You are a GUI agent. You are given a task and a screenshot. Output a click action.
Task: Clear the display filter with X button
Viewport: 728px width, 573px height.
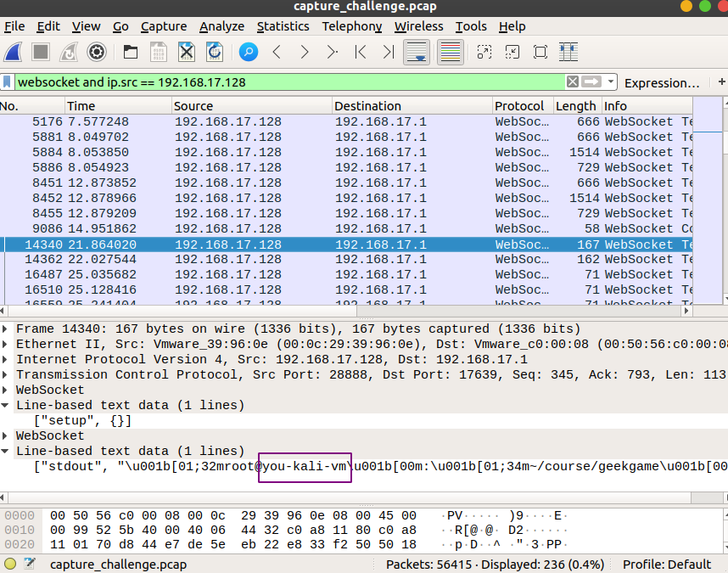click(x=573, y=82)
